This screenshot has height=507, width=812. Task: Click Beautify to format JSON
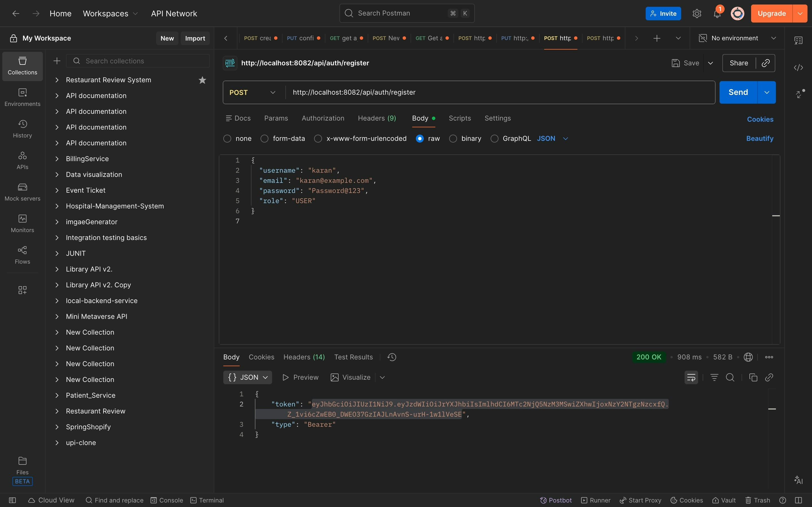tap(760, 138)
